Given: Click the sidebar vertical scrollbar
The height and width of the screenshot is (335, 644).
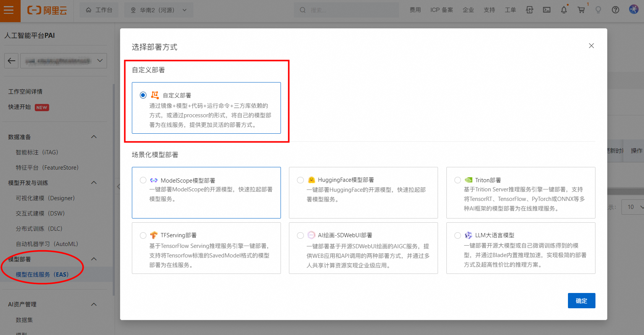Looking at the screenshot, I should [x=114, y=189].
